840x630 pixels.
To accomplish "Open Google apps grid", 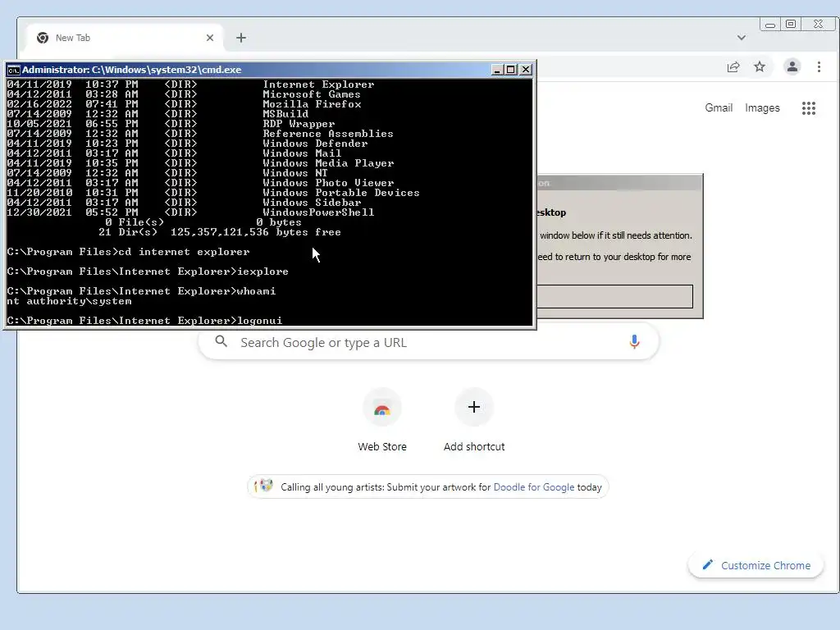I will coord(808,108).
